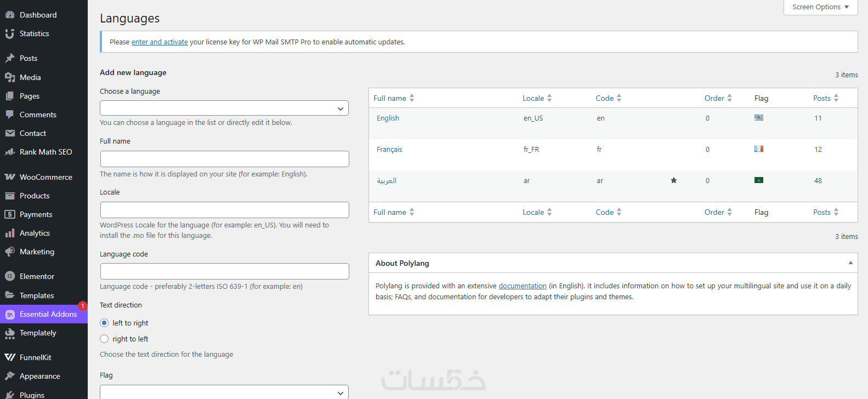Click the Elementor sidebar icon
This screenshot has height=399, width=868.
click(10, 276)
